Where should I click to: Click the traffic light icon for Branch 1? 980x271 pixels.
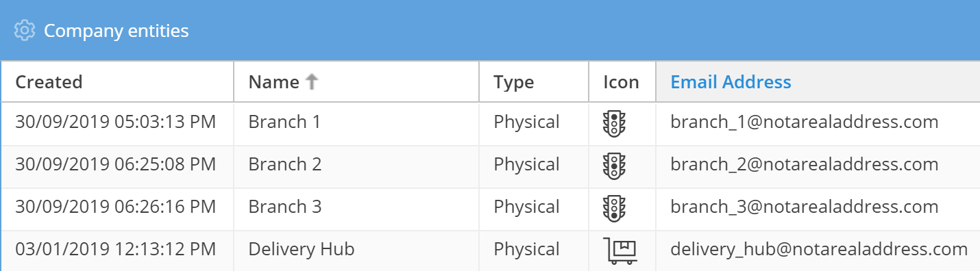tap(614, 123)
